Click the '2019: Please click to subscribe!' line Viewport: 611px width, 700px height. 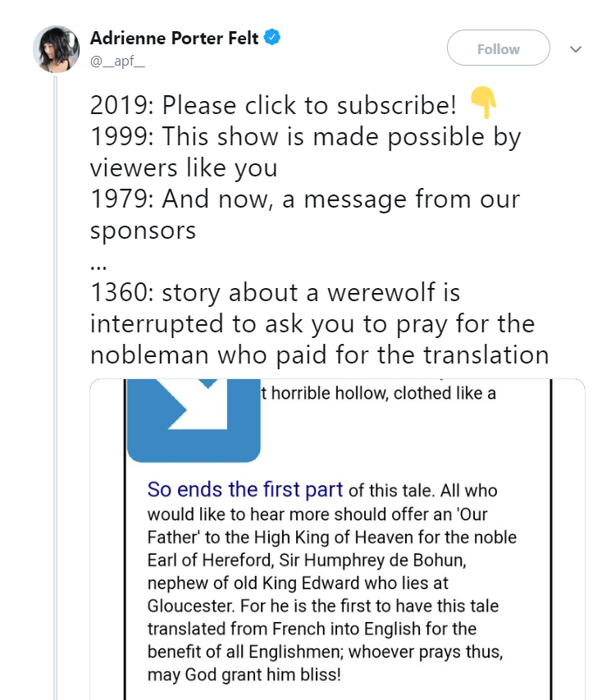[x=272, y=105]
